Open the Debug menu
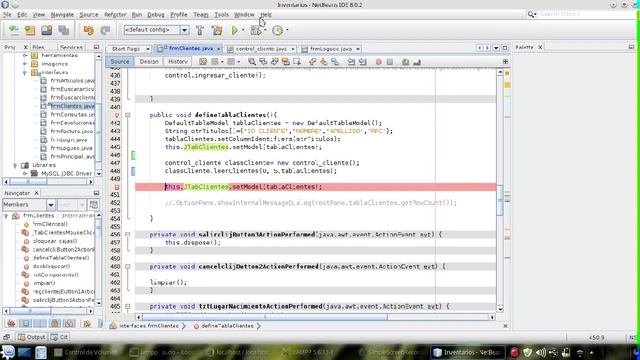This screenshot has height=360, width=640. click(156, 14)
